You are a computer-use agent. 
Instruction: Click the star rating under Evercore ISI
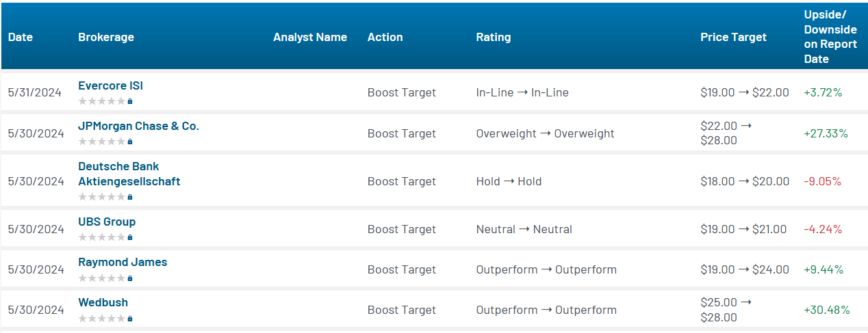pyautogui.click(x=102, y=101)
